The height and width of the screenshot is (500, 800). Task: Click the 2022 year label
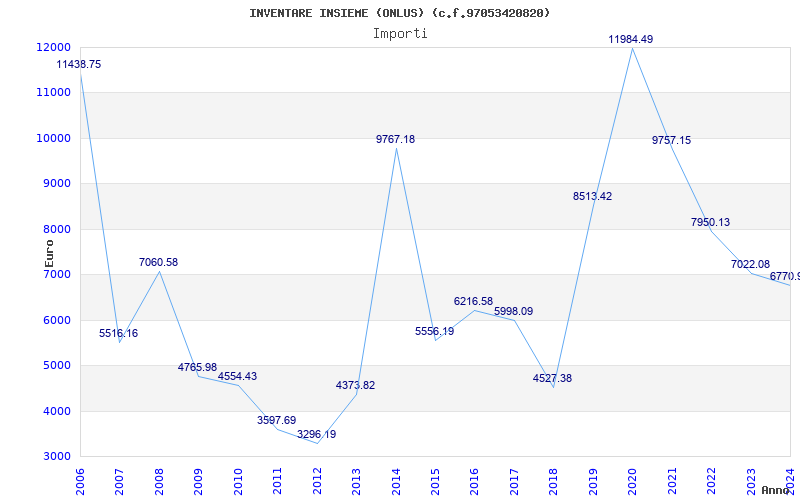click(712, 481)
